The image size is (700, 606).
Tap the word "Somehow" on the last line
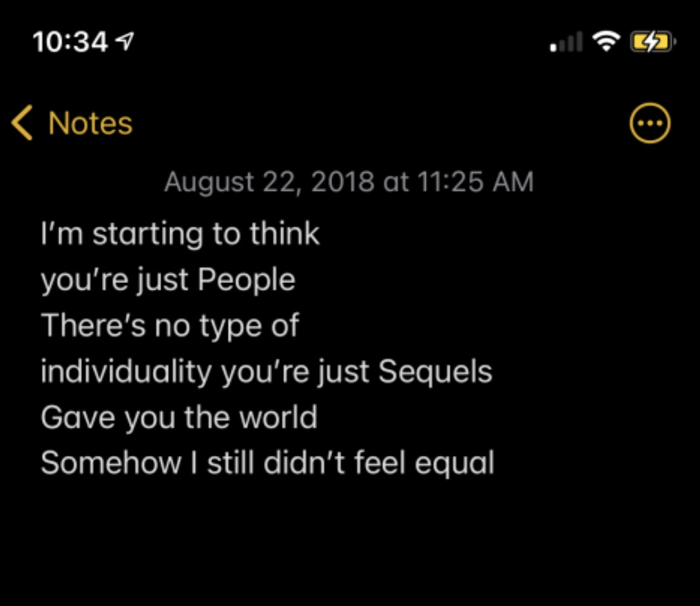coord(110,463)
